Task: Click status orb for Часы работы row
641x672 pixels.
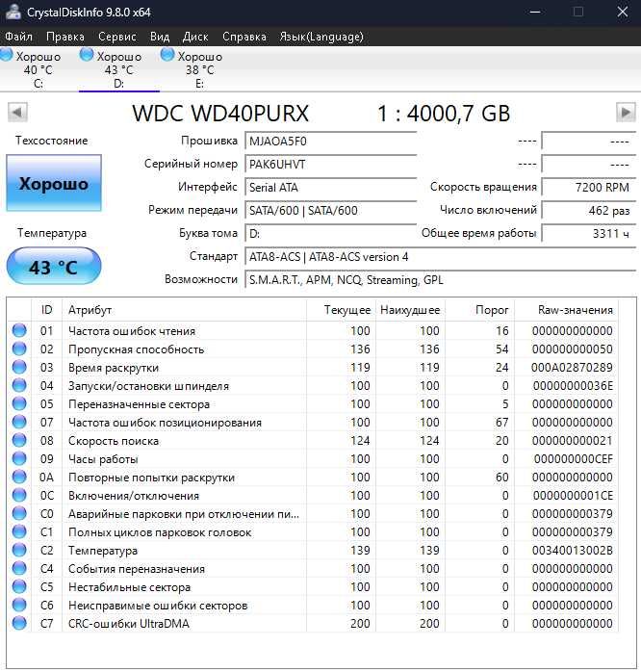Action: [19, 458]
